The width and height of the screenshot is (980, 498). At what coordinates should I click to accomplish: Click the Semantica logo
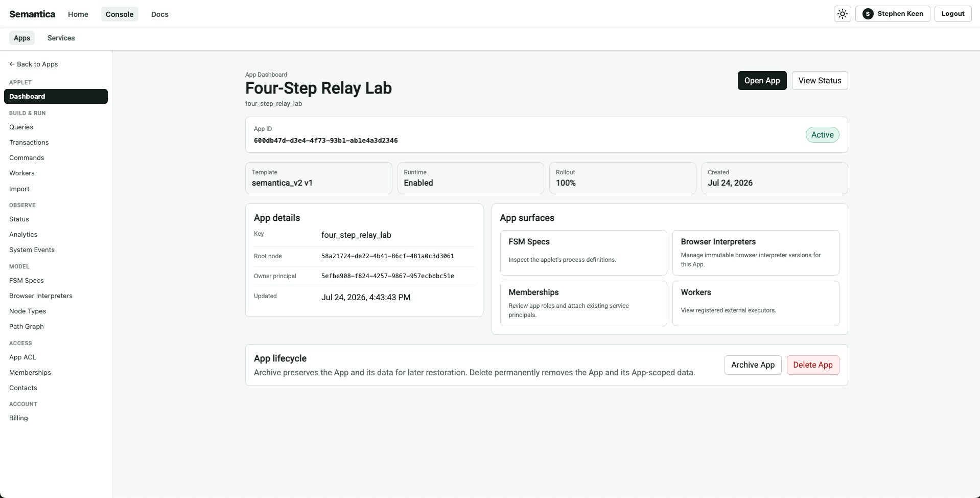coord(32,14)
